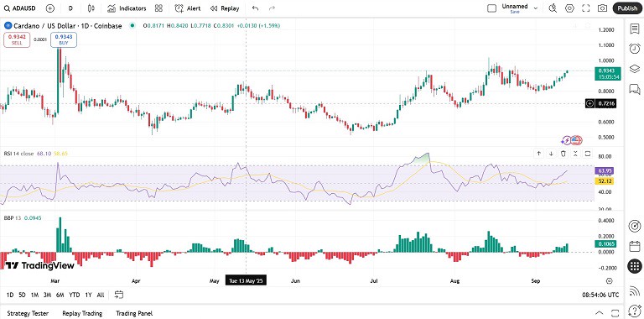Select the 3M date range
This screenshot has width=644, height=319.
pos(47,295)
